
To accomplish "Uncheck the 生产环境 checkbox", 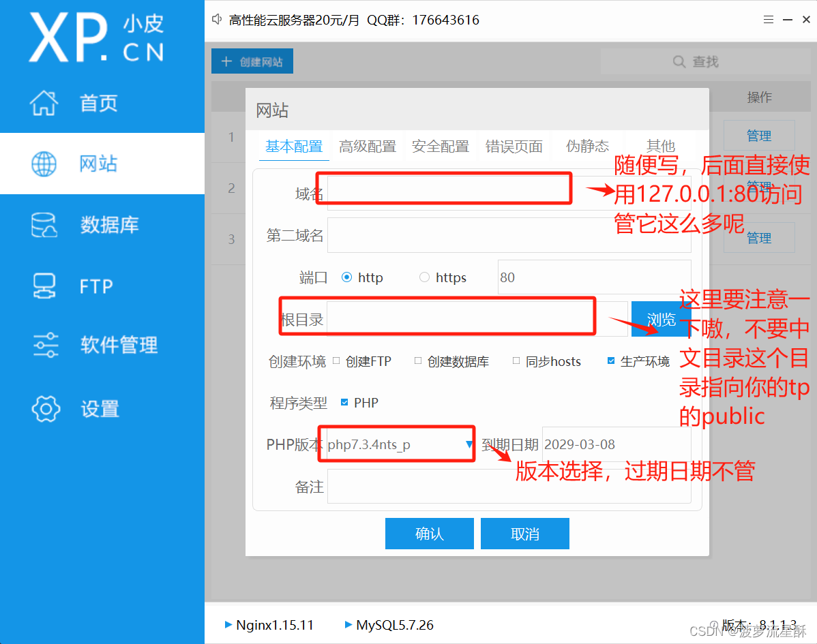I will pos(611,361).
